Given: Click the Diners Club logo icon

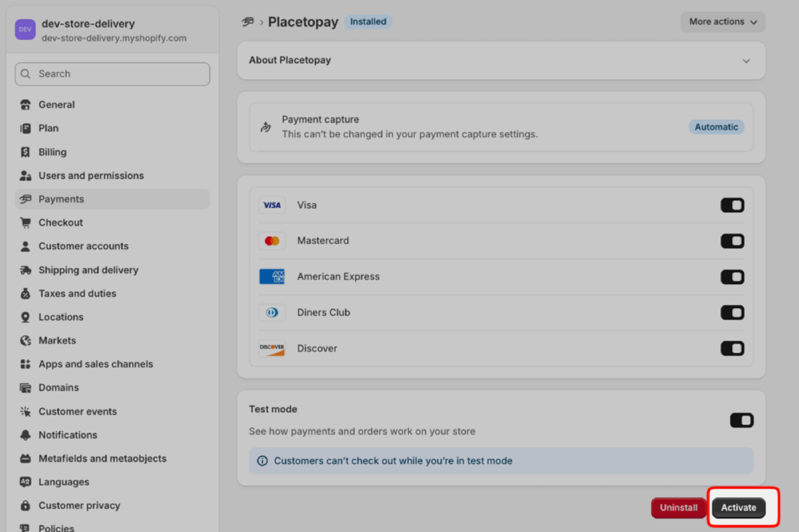Looking at the screenshot, I should (x=272, y=313).
